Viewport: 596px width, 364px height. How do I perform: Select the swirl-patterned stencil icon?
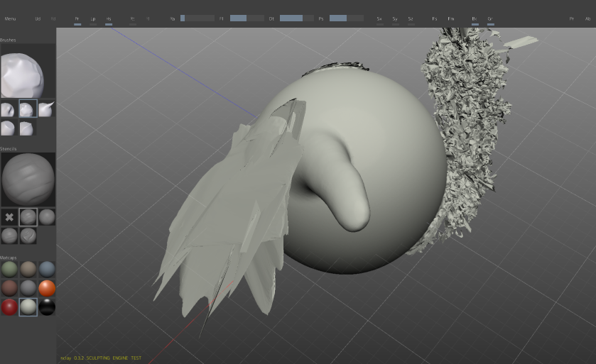(x=28, y=236)
